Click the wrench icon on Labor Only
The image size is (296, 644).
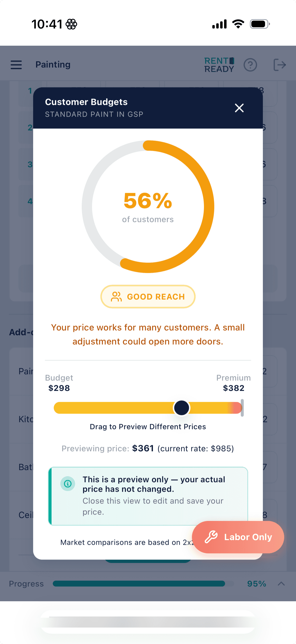[211, 537]
